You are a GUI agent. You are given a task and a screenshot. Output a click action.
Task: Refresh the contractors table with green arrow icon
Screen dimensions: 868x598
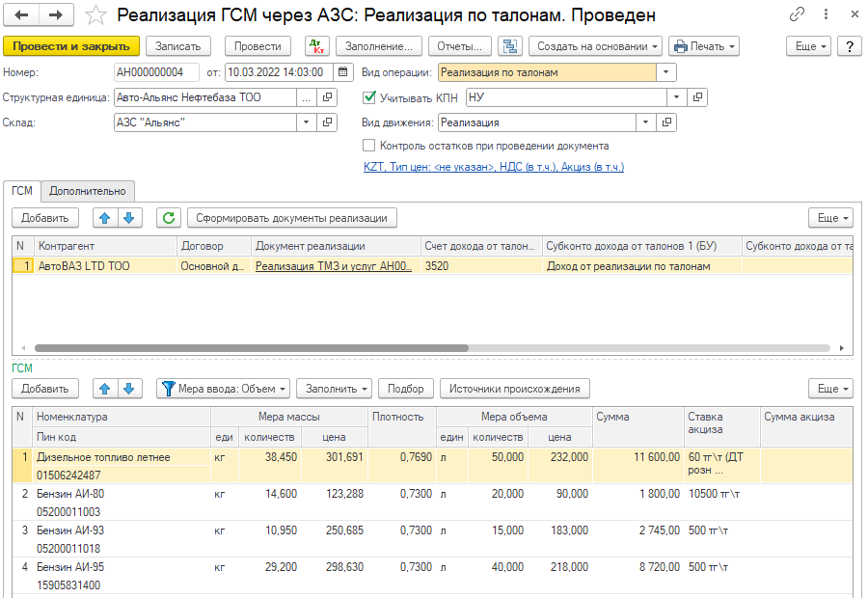tap(168, 218)
